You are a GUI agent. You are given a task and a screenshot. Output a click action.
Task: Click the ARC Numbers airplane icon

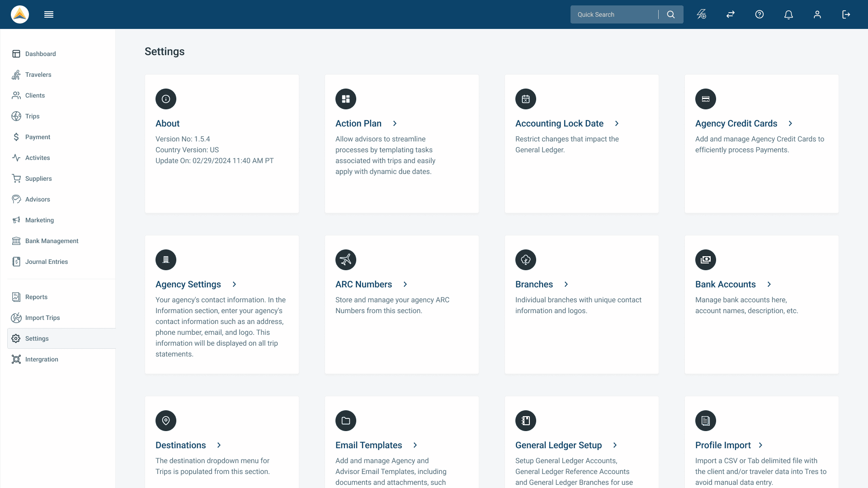coord(346,260)
